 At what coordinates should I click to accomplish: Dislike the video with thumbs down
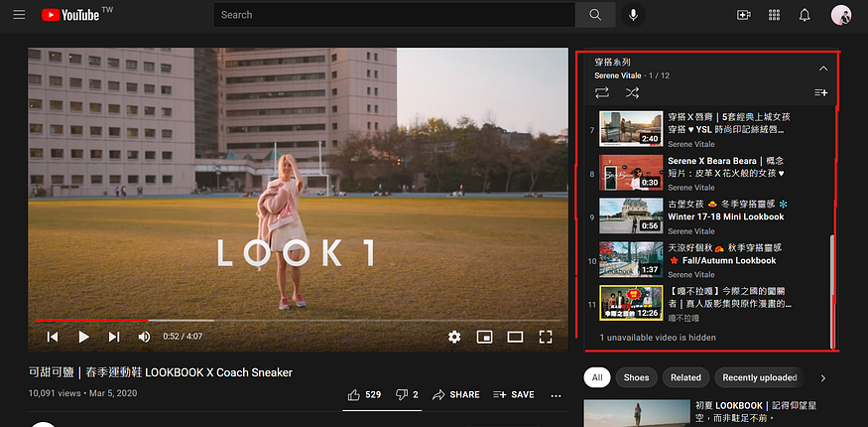[407, 395]
